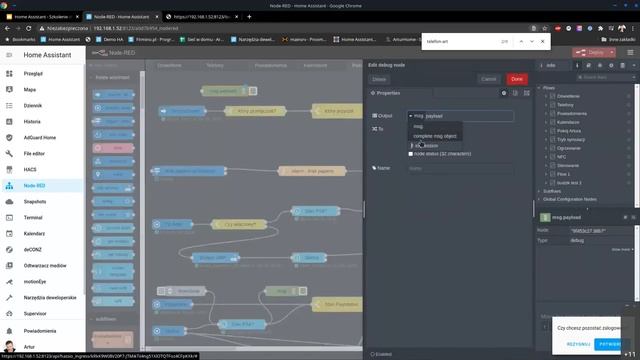
Task: Open motionEye from the sidebar
Action: coord(42,282)
